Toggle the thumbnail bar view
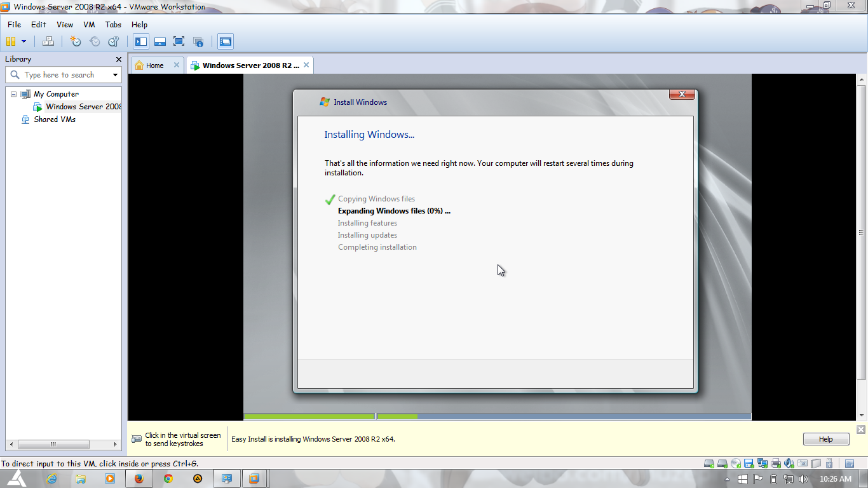 (x=160, y=41)
